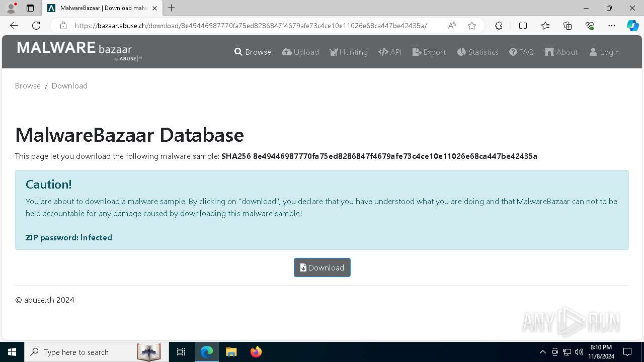
Task: Click the address bar URL
Action: (251, 26)
